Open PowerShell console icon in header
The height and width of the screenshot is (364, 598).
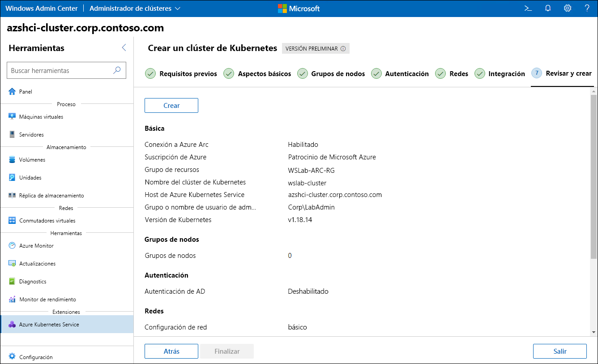[528, 9]
